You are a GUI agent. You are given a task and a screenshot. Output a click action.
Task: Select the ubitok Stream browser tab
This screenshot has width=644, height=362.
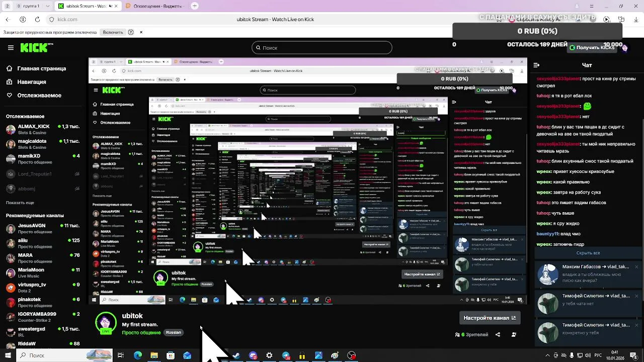point(88,6)
